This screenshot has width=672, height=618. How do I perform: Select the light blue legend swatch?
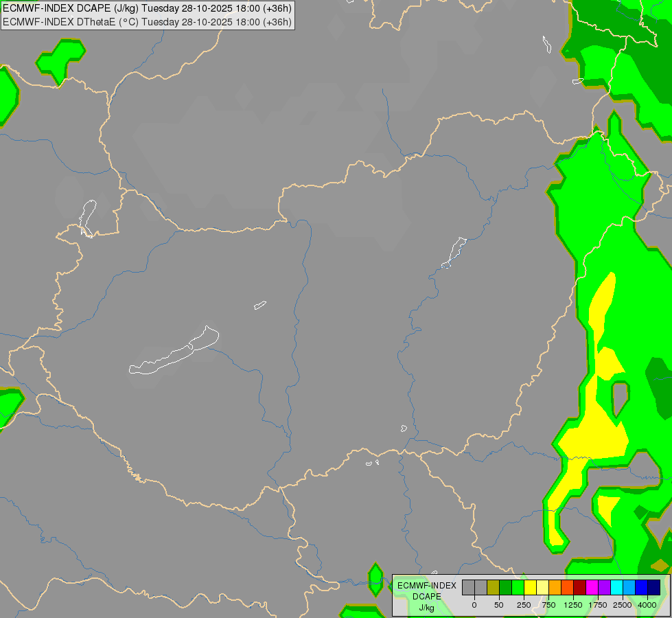coord(629,587)
